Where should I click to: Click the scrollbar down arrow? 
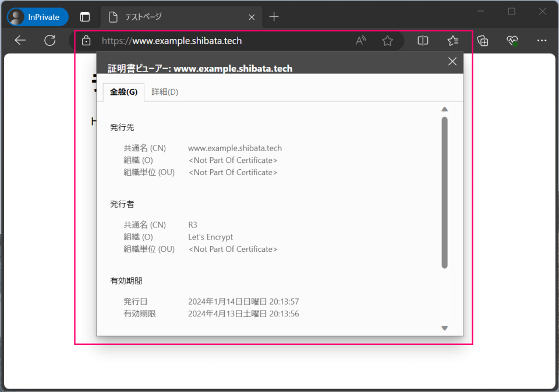444,327
